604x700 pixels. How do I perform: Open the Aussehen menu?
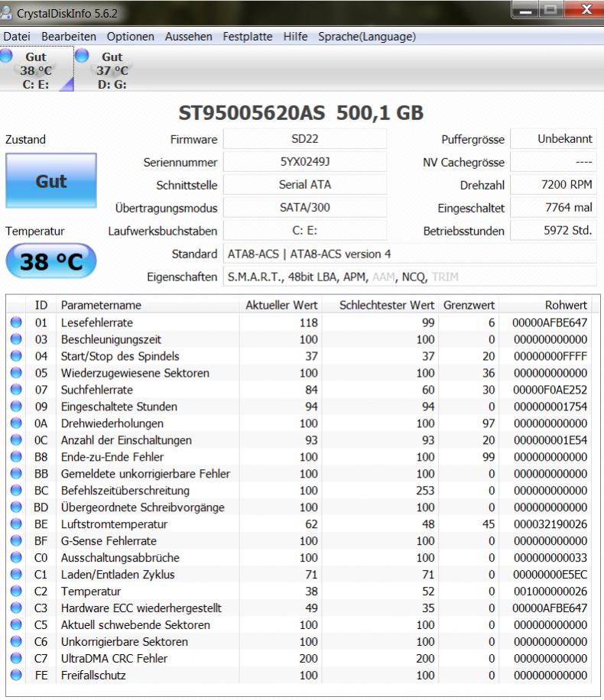[x=189, y=36]
